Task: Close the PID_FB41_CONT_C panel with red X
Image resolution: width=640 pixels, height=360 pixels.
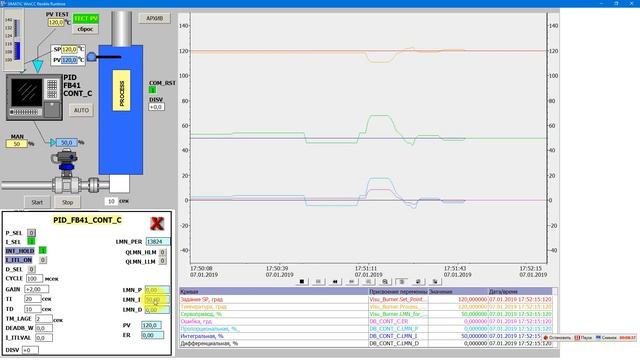Action: (x=157, y=223)
